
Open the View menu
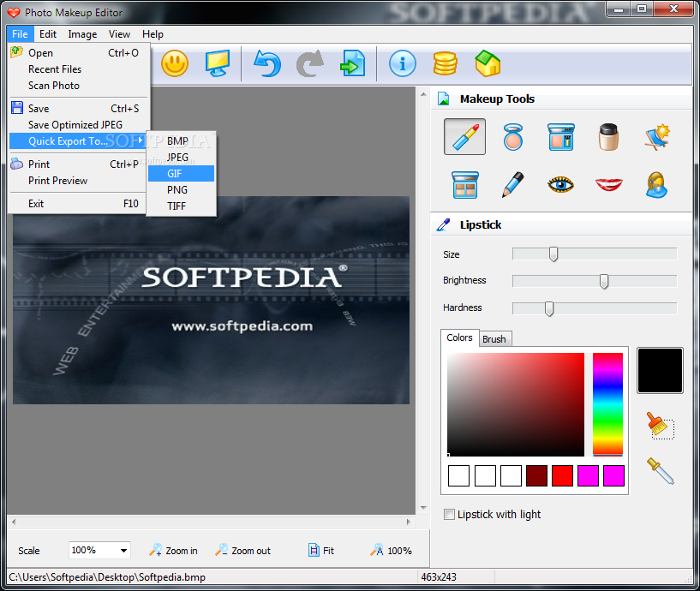tap(119, 34)
